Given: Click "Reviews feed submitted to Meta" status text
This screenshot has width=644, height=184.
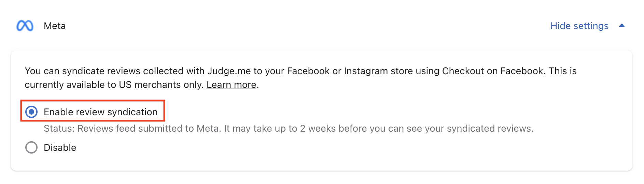Looking at the screenshot, I should [x=148, y=129].
